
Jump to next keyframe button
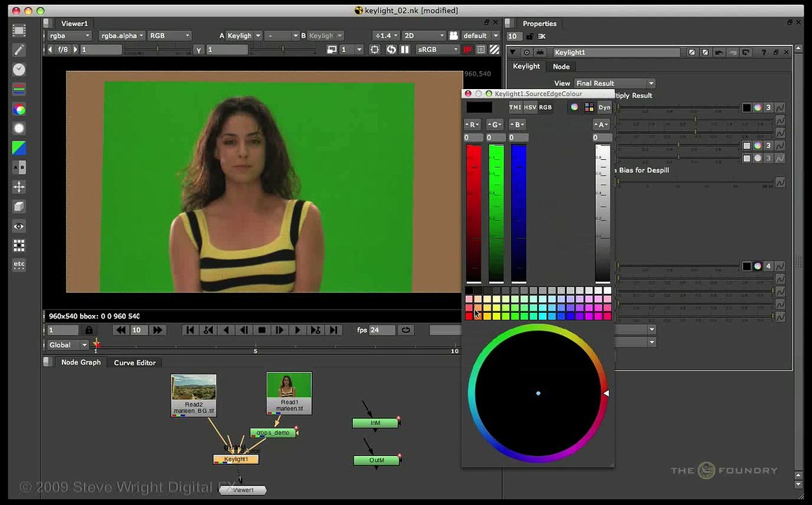click(315, 330)
